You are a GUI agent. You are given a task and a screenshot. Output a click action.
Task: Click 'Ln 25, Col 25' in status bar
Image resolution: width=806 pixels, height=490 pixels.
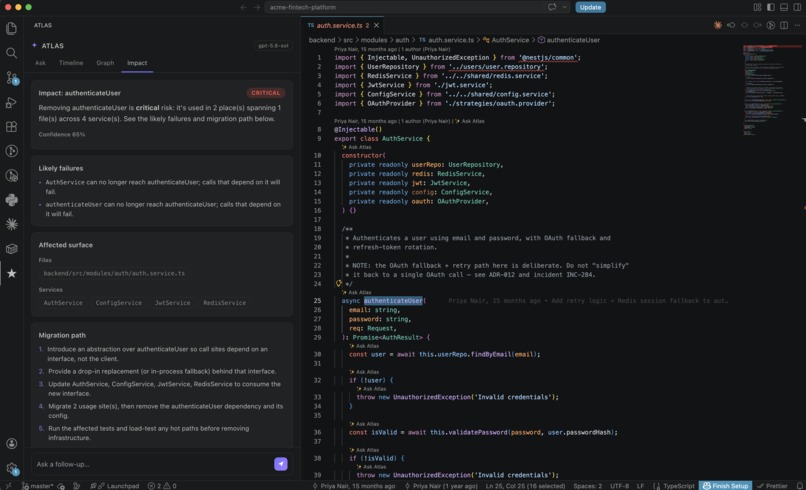(x=525, y=486)
